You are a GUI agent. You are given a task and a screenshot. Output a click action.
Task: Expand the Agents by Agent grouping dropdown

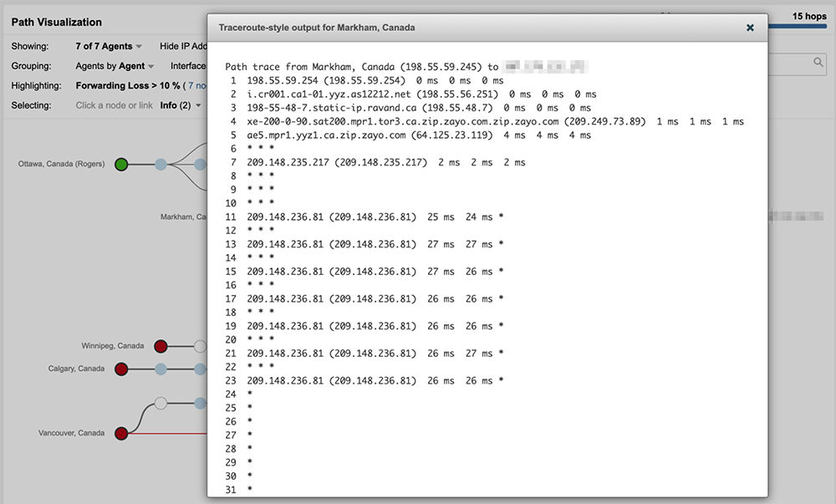click(x=115, y=66)
